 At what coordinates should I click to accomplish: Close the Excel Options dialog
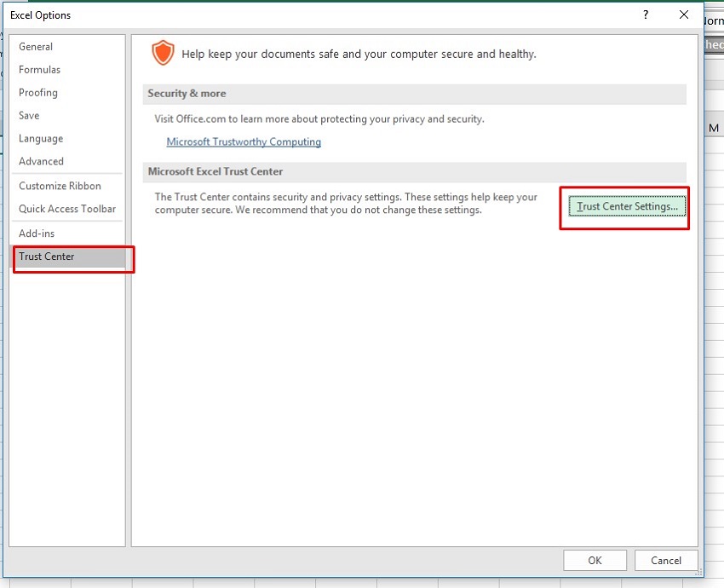[683, 14]
